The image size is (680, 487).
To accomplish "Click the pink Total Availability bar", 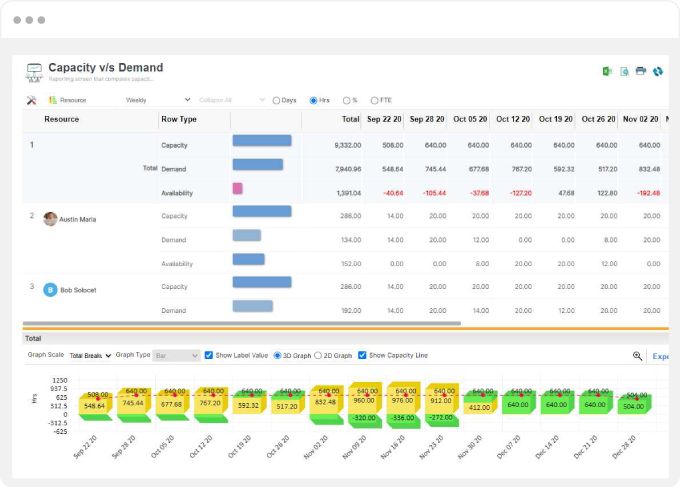I will click(x=238, y=188).
